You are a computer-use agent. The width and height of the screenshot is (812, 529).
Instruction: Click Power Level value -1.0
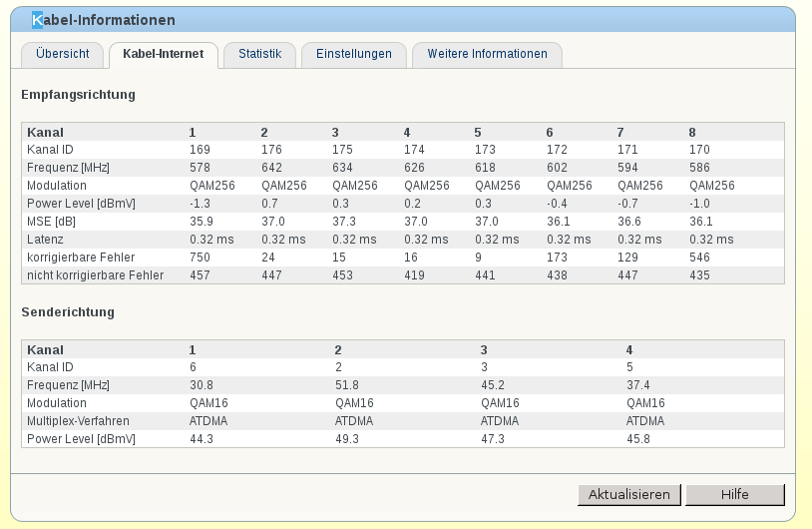click(699, 204)
